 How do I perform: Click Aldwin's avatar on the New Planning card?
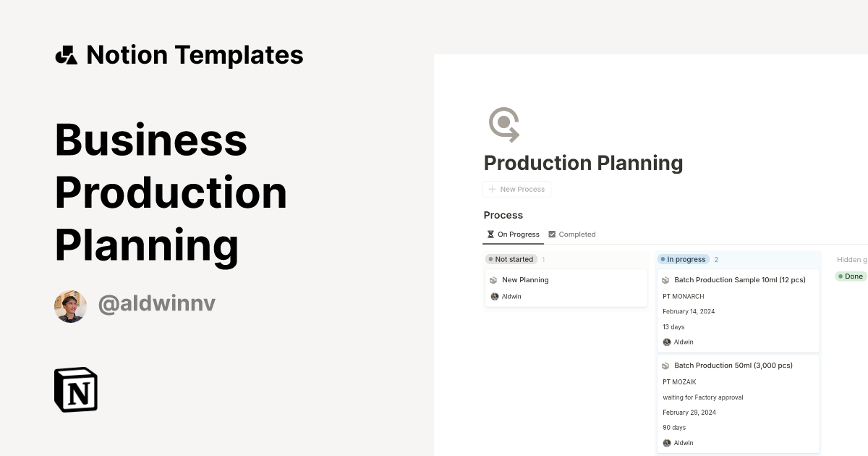click(x=495, y=296)
